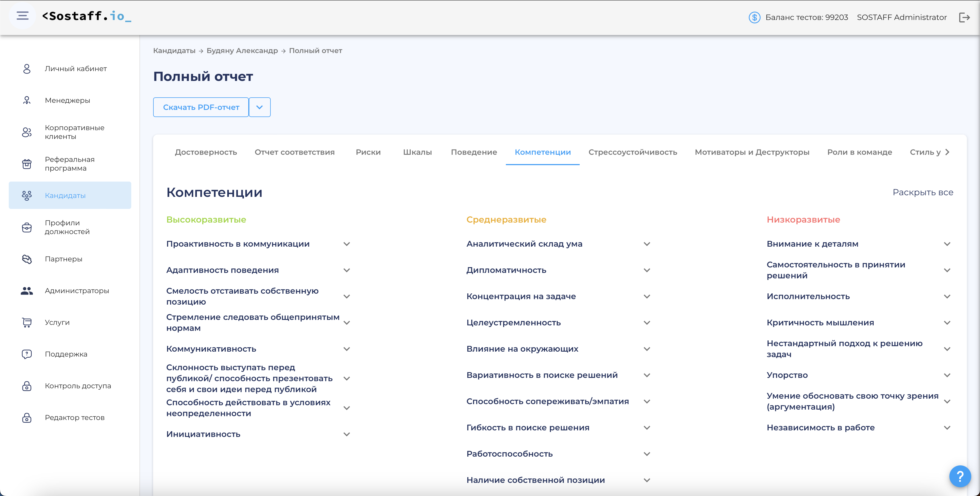Expand Упорство competency
The width and height of the screenshot is (980, 496).
tap(947, 375)
